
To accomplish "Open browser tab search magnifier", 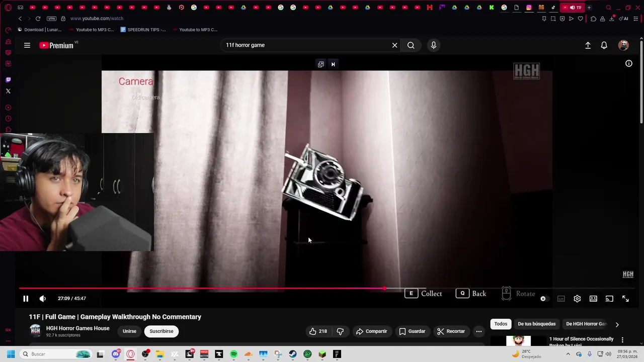I will tap(608, 8).
